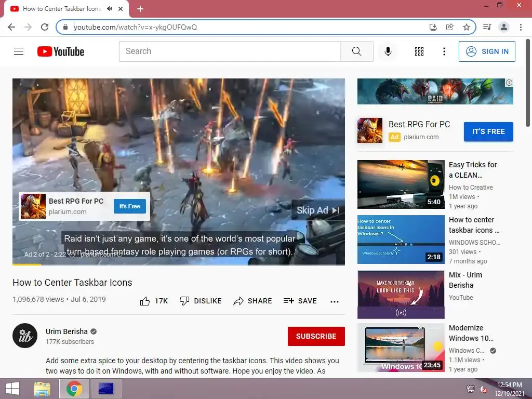Viewport: 532px width, 399px height.
Task: Click the RAID banner ad image
Action: pyautogui.click(x=435, y=91)
